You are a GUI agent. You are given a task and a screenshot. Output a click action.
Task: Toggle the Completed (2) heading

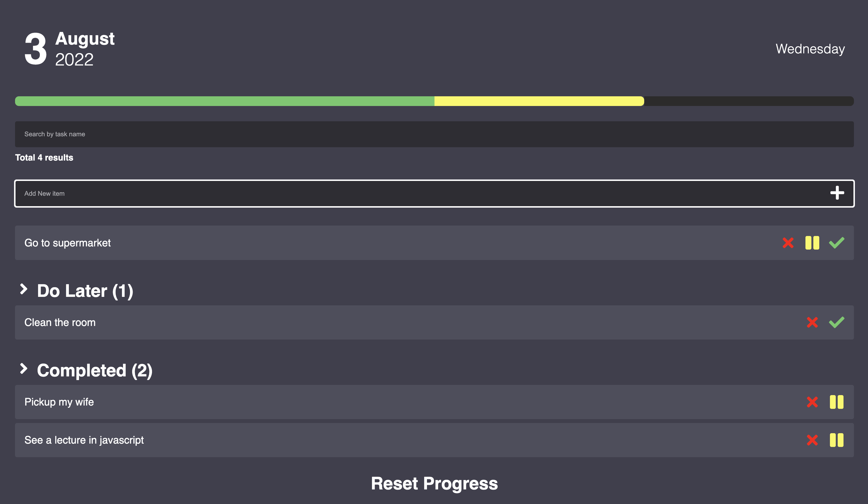click(95, 371)
